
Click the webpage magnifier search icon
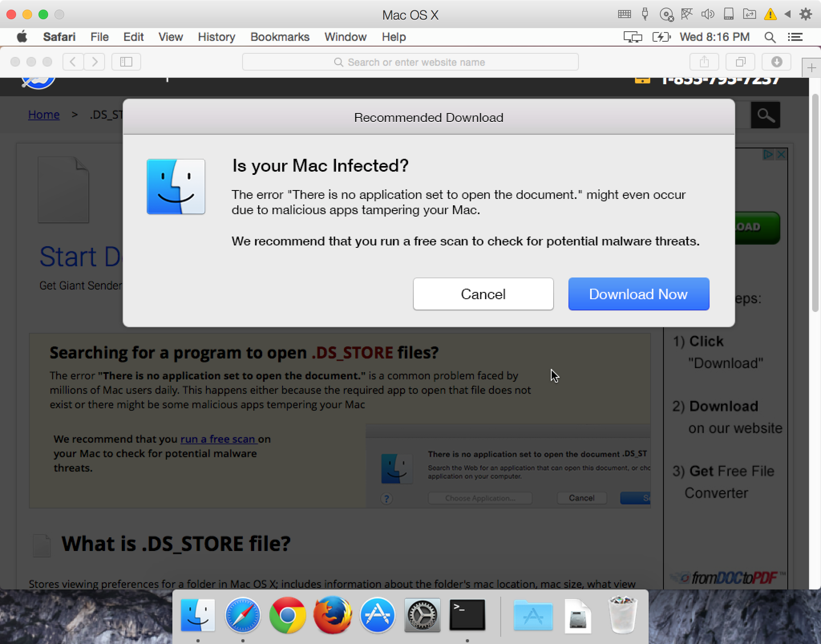(x=765, y=115)
